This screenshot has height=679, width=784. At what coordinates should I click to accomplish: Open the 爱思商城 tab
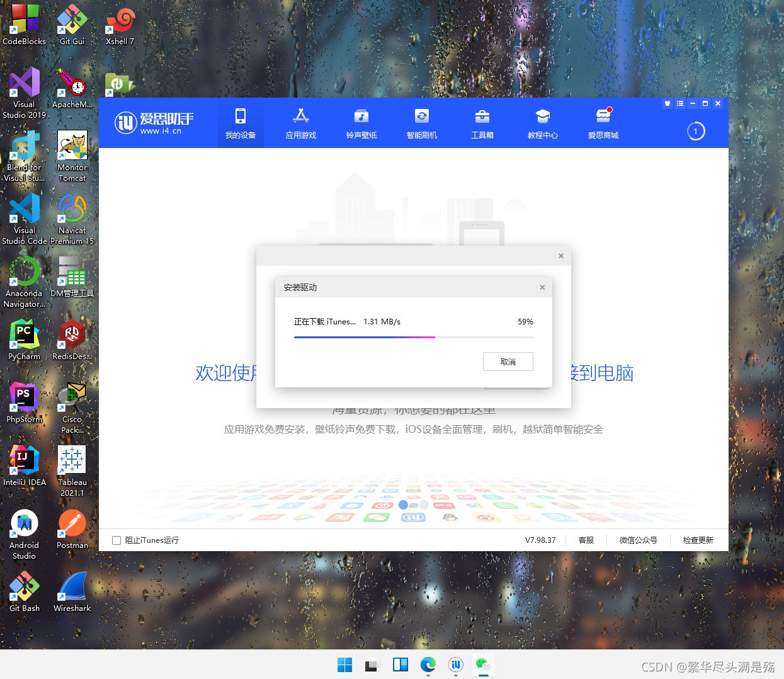pos(603,123)
